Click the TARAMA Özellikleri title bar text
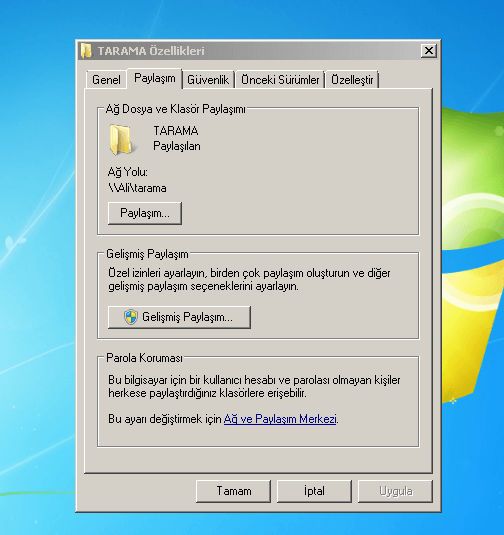 point(151,51)
